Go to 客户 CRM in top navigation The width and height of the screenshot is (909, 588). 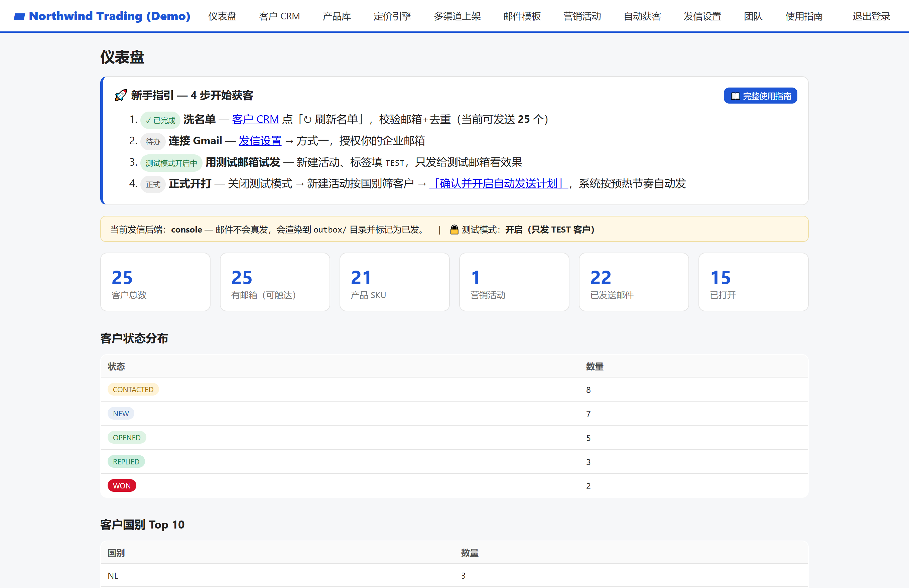point(279,16)
